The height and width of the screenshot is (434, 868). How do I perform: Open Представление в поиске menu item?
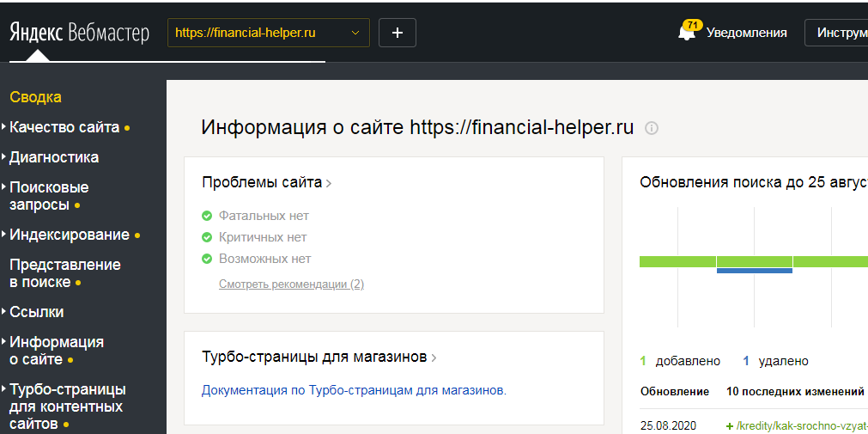point(65,273)
